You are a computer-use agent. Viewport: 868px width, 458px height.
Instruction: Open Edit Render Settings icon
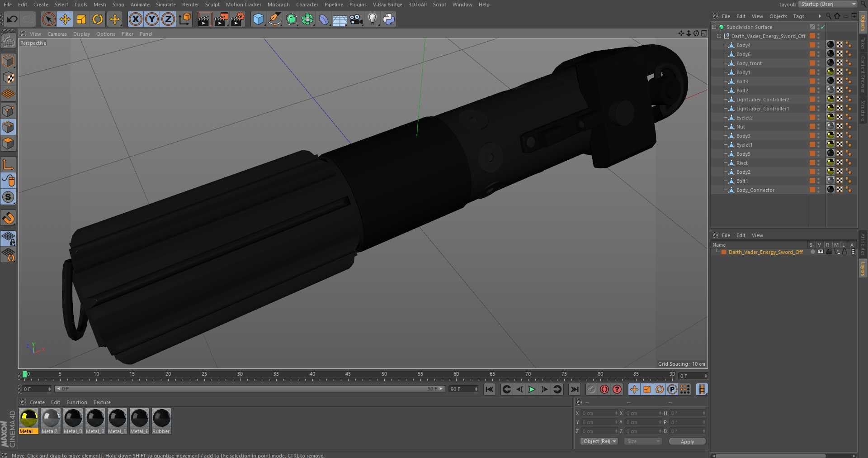238,19
